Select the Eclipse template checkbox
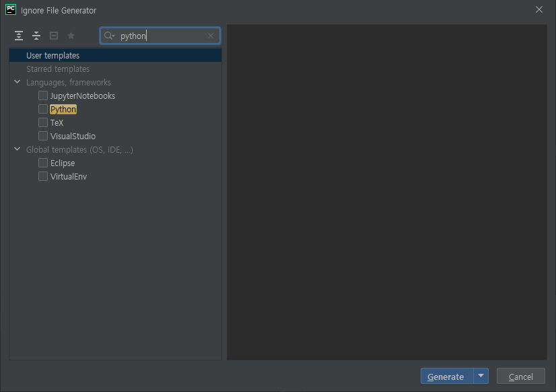 tap(43, 163)
